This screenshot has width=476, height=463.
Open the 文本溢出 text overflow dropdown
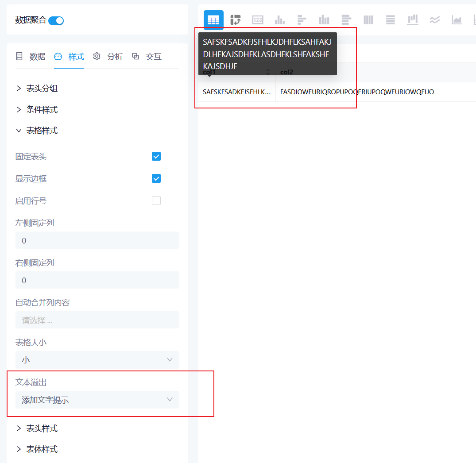point(97,399)
